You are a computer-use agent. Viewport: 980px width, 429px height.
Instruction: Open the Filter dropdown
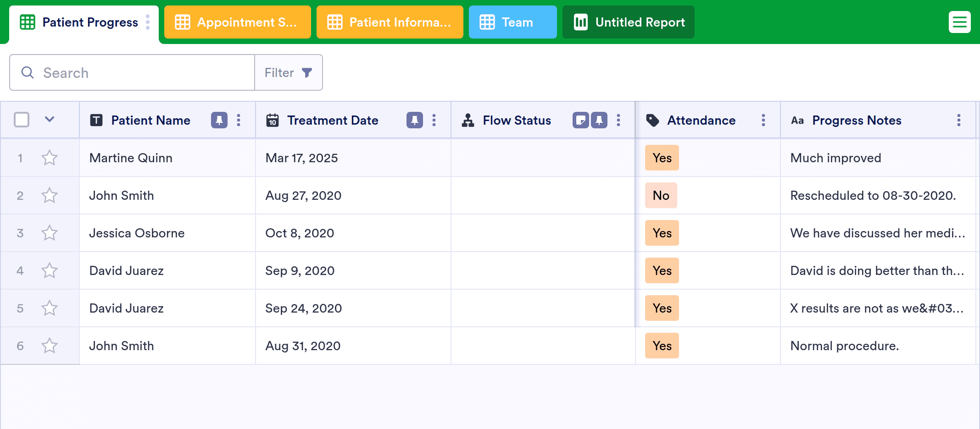[289, 72]
